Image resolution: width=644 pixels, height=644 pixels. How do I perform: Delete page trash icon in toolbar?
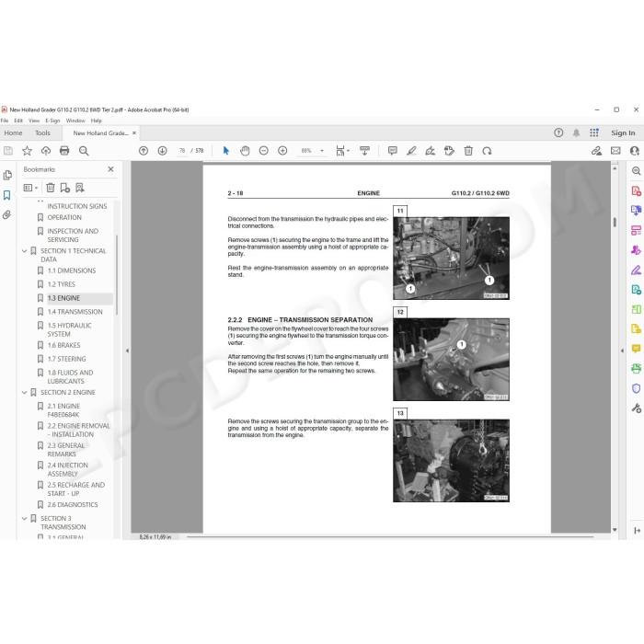pos(468,151)
